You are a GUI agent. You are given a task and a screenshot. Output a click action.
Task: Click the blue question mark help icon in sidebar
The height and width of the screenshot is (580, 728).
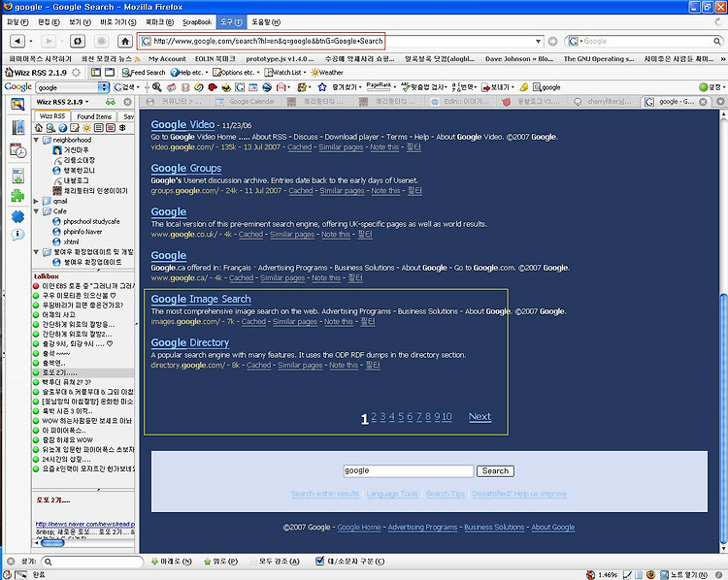[63, 128]
